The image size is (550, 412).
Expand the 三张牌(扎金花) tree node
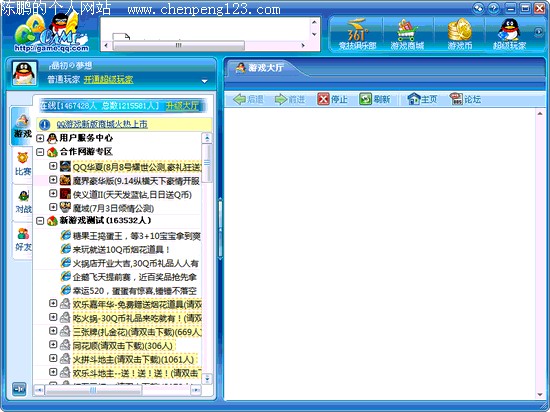[53, 331]
